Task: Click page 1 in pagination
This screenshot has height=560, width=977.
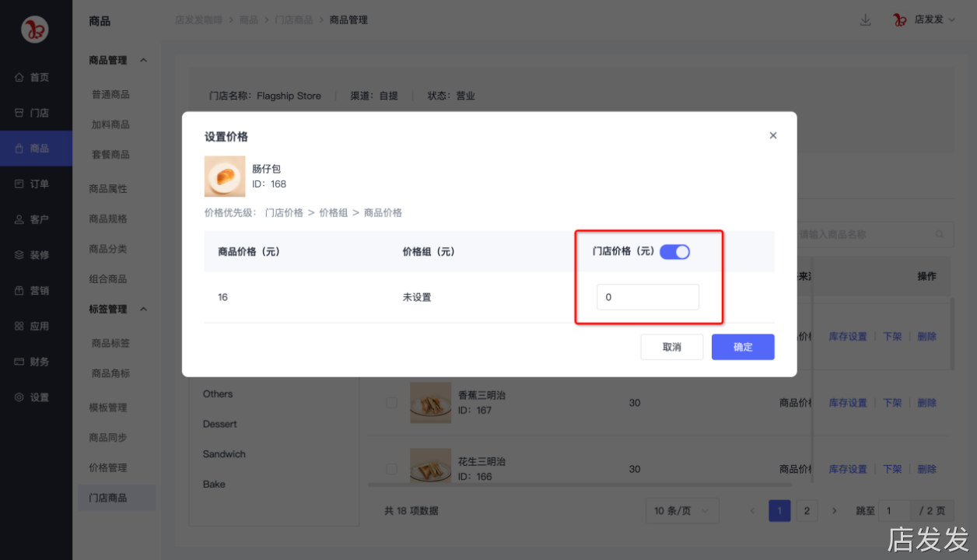Action: click(779, 511)
